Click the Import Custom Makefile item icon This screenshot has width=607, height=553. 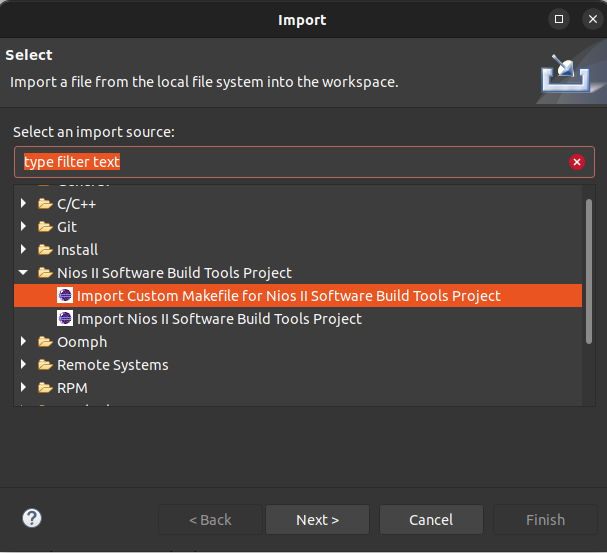[x=65, y=296]
